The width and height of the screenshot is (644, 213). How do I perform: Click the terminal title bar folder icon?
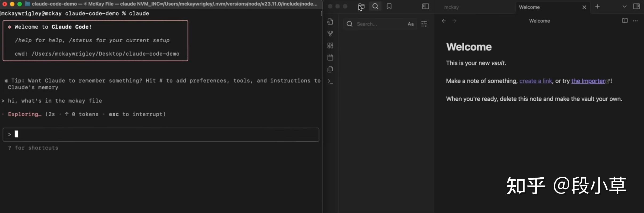(x=27, y=4)
